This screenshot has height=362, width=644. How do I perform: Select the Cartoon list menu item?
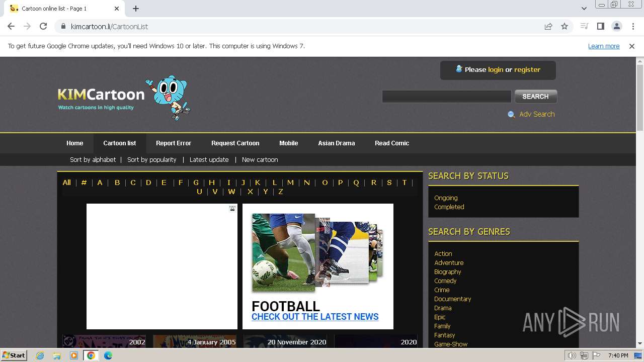(x=120, y=143)
